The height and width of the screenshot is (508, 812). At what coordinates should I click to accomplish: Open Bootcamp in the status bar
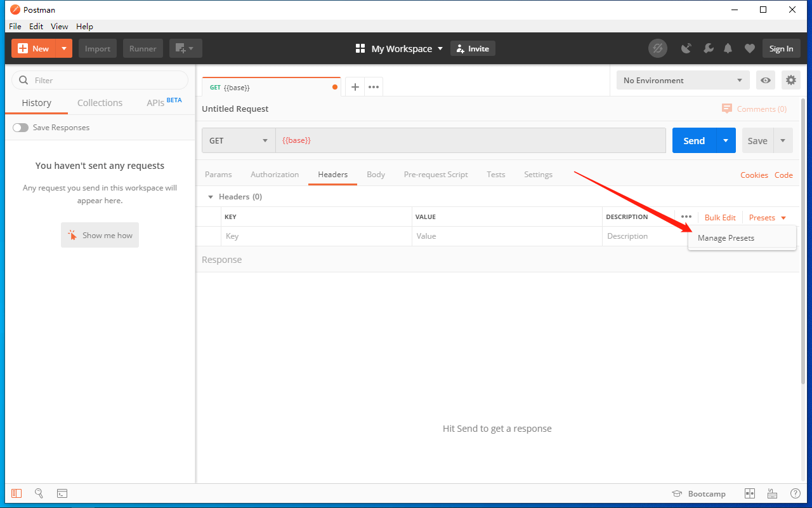[699, 493]
